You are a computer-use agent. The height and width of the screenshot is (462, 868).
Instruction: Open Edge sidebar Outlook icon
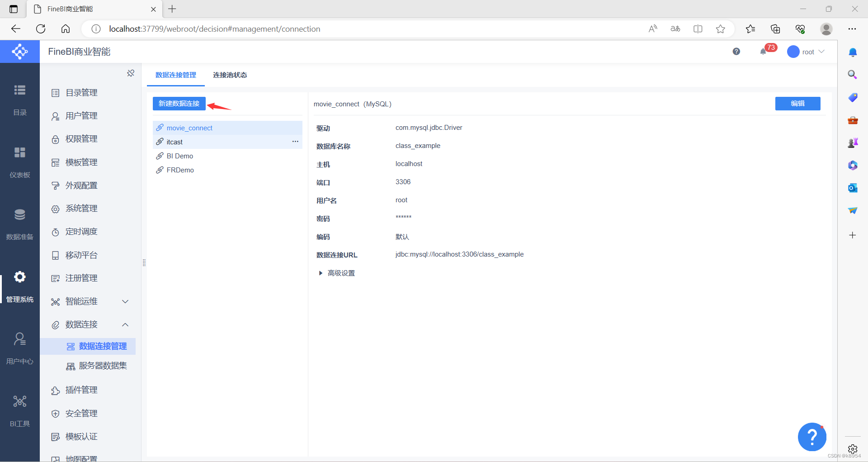pyautogui.click(x=853, y=188)
